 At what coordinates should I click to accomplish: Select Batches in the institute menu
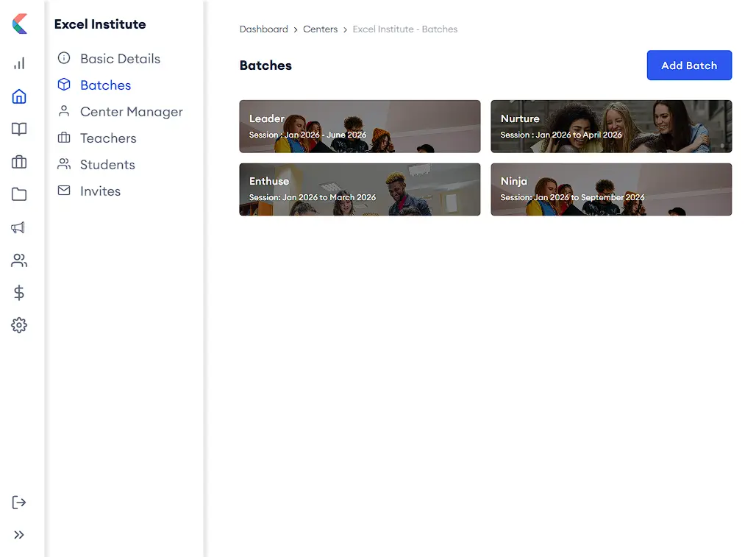click(104, 85)
